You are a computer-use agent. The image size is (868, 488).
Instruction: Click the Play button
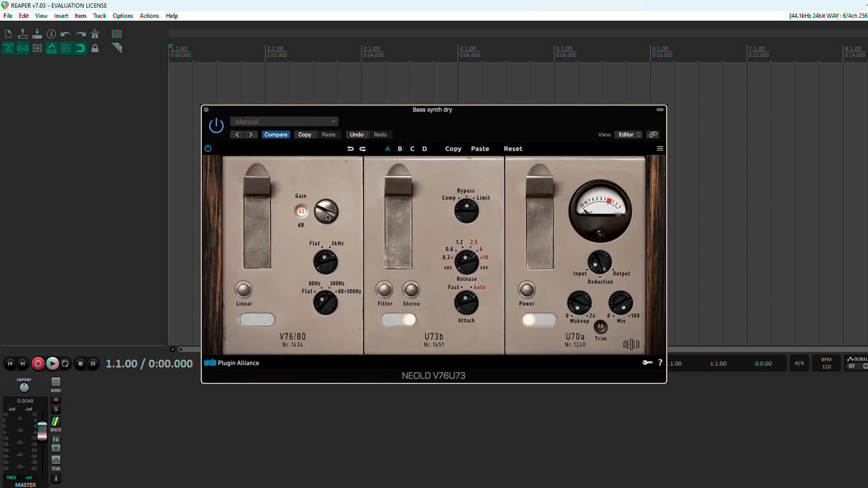(52, 363)
